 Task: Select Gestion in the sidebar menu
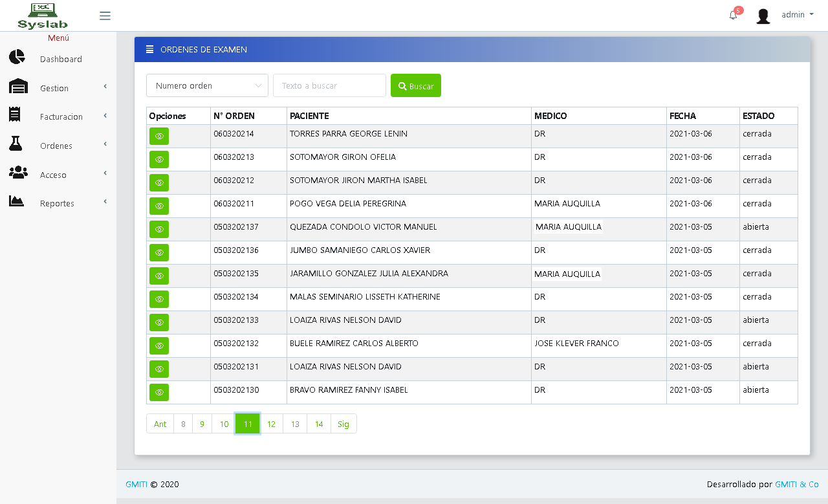pos(54,88)
